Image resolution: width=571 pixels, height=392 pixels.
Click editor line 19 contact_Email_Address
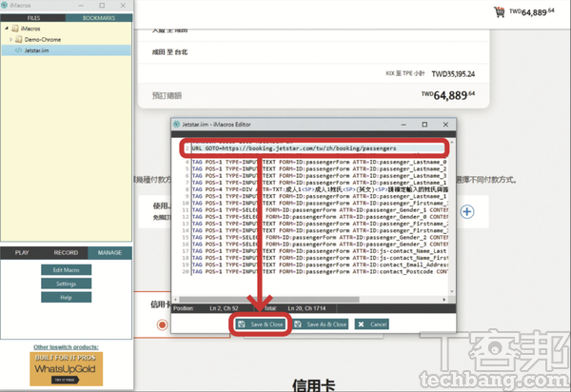pos(320,265)
